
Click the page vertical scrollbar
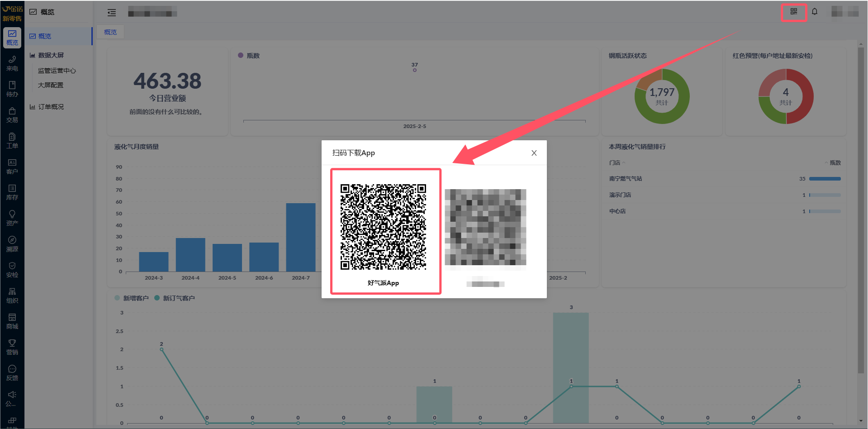pos(861,210)
